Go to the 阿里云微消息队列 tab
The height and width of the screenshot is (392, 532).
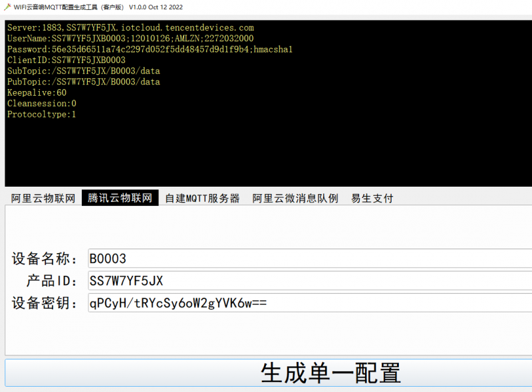tap(295, 198)
